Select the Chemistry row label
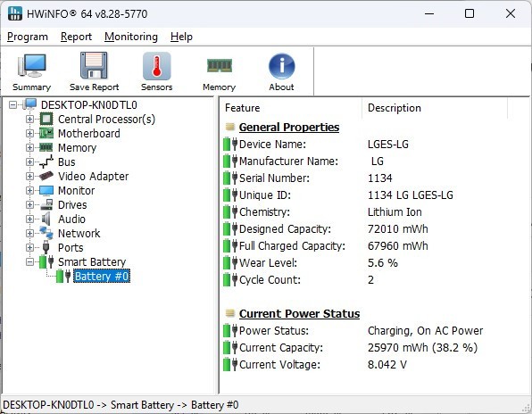The width and height of the screenshot is (532, 414). [264, 212]
